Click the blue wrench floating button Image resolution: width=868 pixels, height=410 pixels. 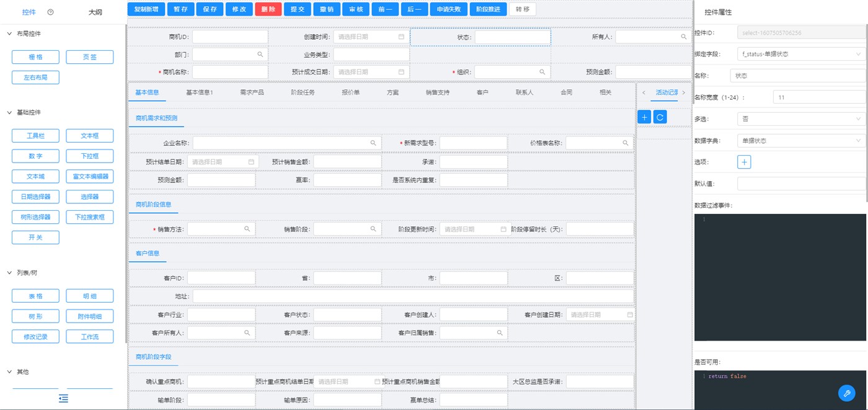pyautogui.click(x=846, y=392)
